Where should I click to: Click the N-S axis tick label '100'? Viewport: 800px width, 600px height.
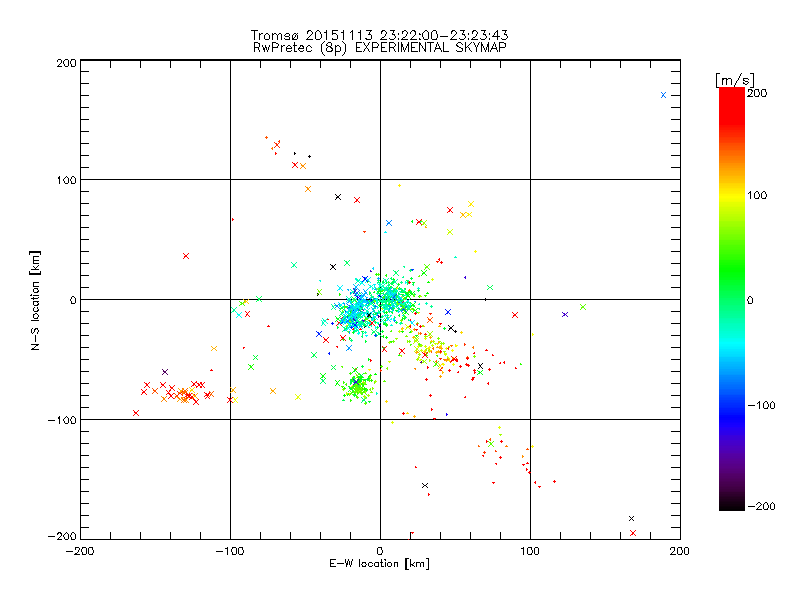click(66, 181)
